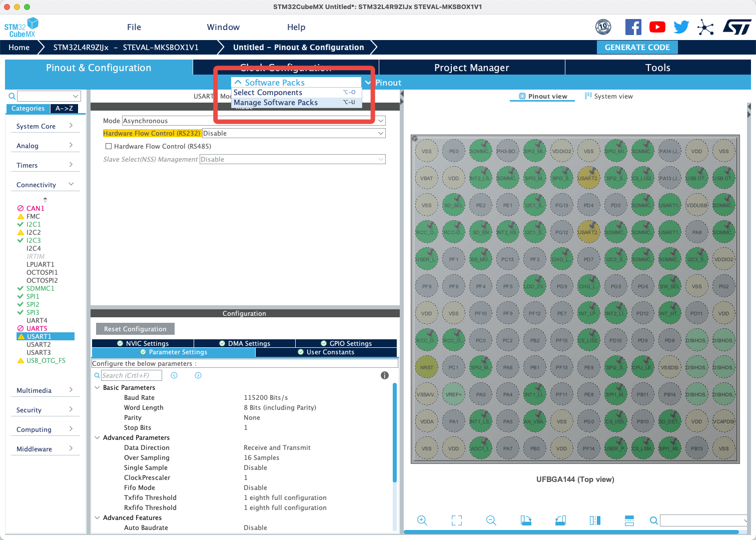Zoom in on the chip pinout view

[422, 520]
